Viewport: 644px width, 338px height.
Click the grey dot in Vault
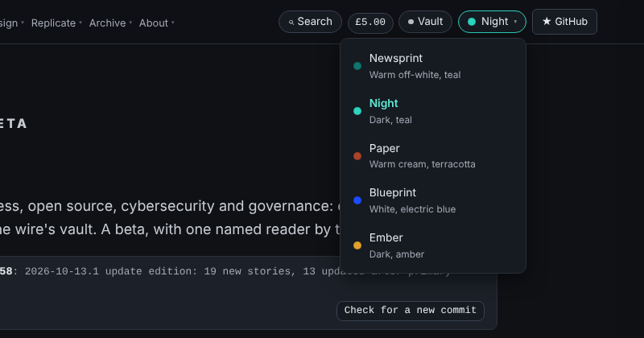pos(411,22)
